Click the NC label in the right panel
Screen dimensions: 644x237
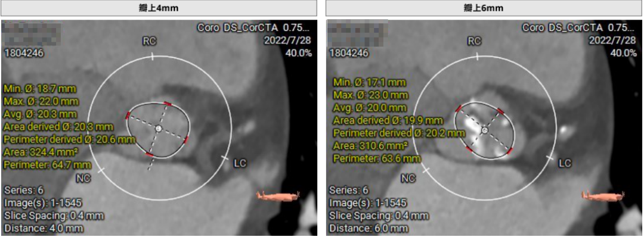pos(408,178)
